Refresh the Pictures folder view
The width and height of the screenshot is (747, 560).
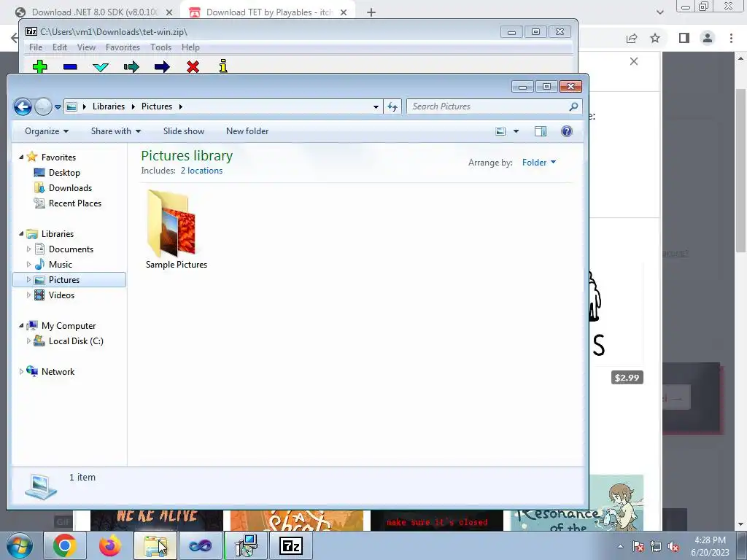coord(392,106)
